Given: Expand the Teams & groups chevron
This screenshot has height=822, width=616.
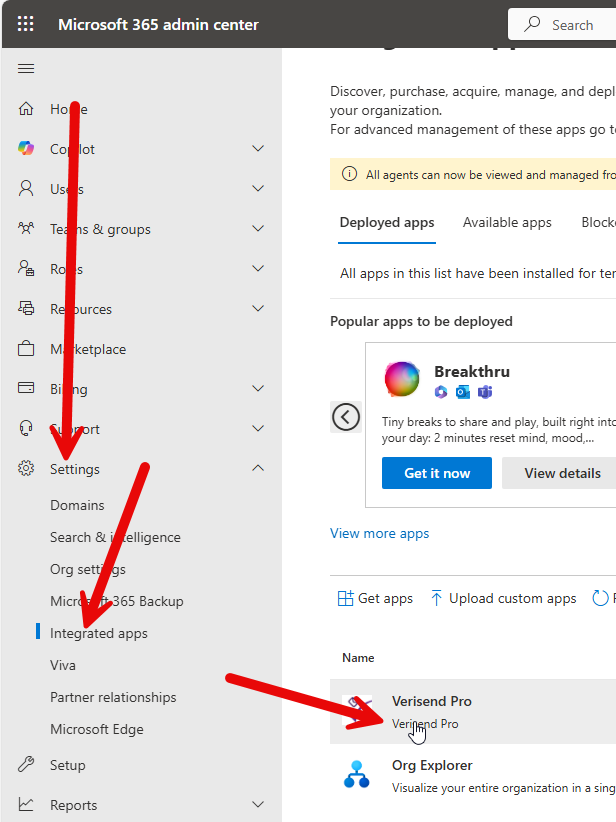Looking at the screenshot, I should tap(258, 228).
